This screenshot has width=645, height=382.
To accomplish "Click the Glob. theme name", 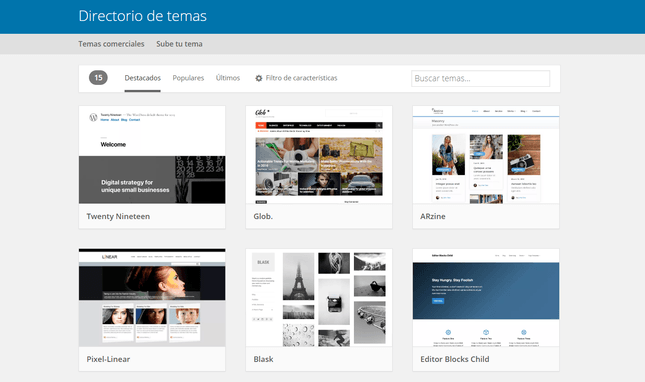I will click(x=263, y=216).
